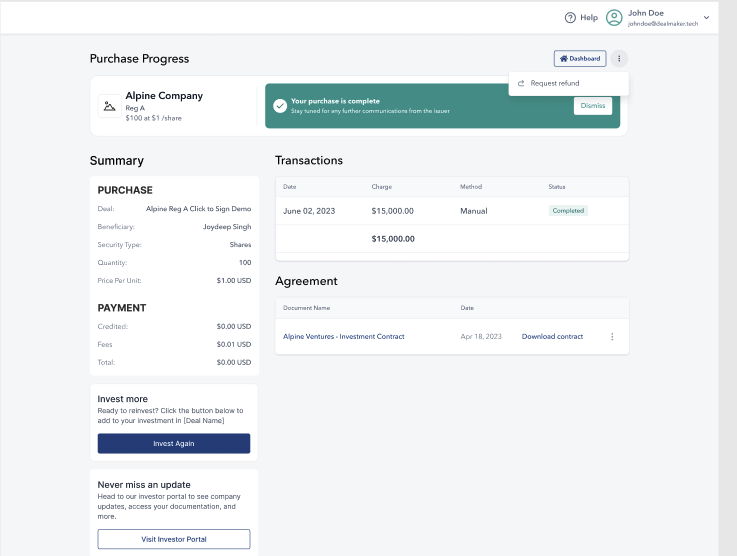Click the $1.00 USD price per unit
Screen dimensions: 737x556
point(234,281)
